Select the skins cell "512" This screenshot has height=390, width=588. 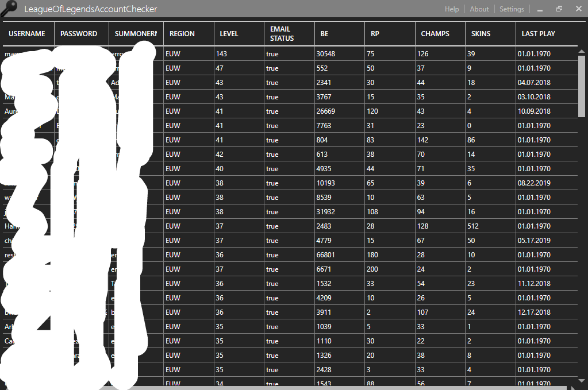490,226
